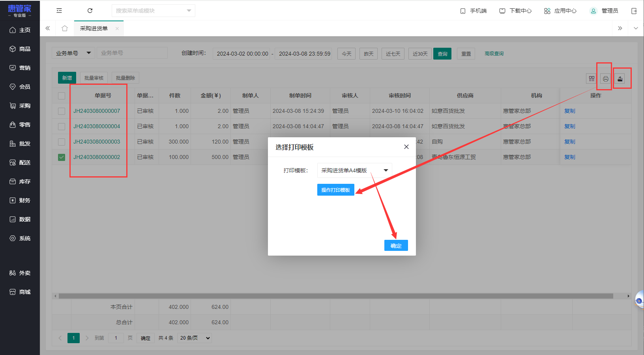Click the start date field 2024-03-02 00:00:00
This screenshot has height=355, width=644.
241,54
